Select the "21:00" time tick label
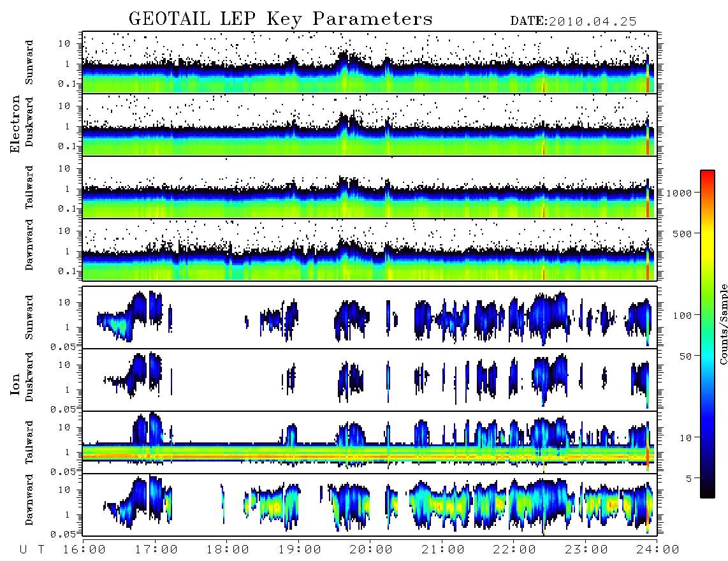This screenshot has height=561, width=728. [x=444, y=550]
